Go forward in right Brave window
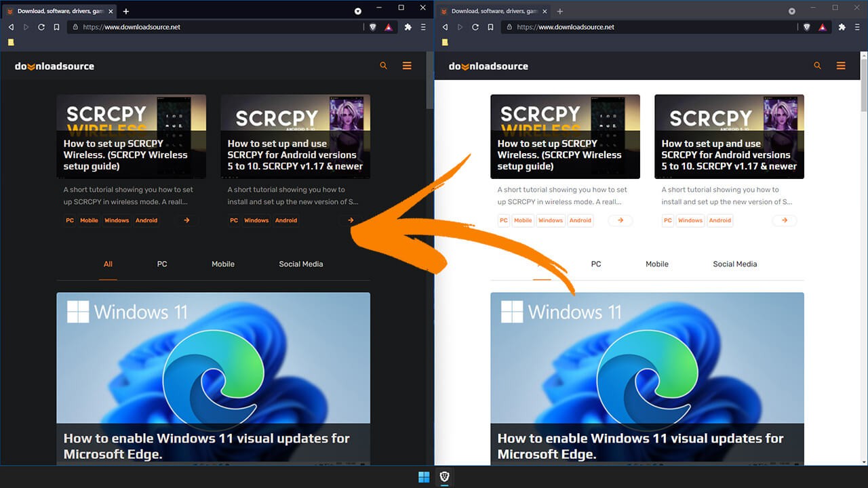Viewport: 868px width, 488px height. [460, 27]
